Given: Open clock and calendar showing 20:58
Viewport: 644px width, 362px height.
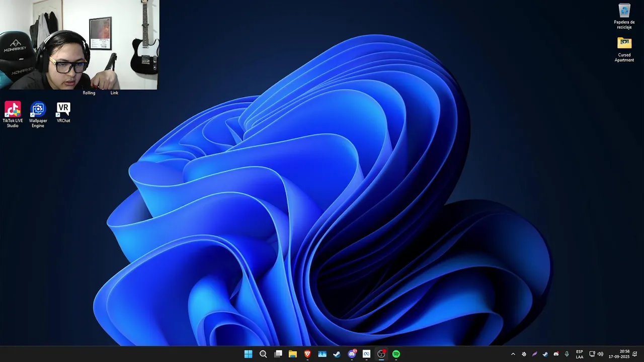Looking at the screenshot, I should [x=619, y=354].
